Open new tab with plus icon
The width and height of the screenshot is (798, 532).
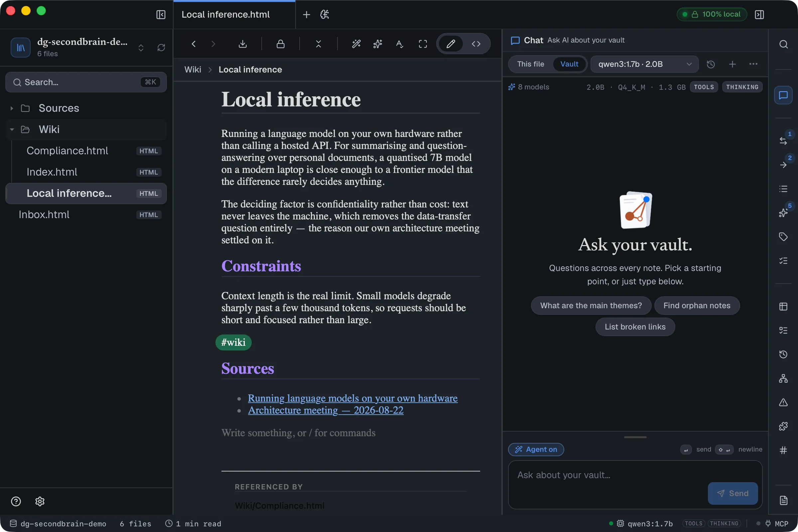tap(306, 15)
